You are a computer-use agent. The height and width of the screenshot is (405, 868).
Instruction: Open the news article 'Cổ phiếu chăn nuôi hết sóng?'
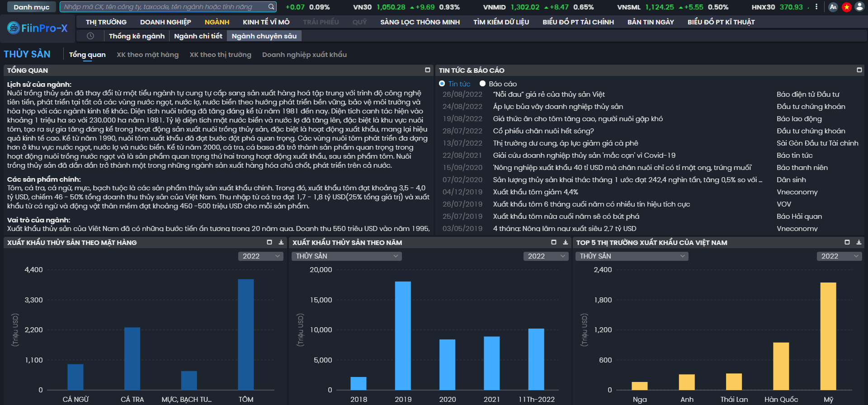click(x=543, y=131)
